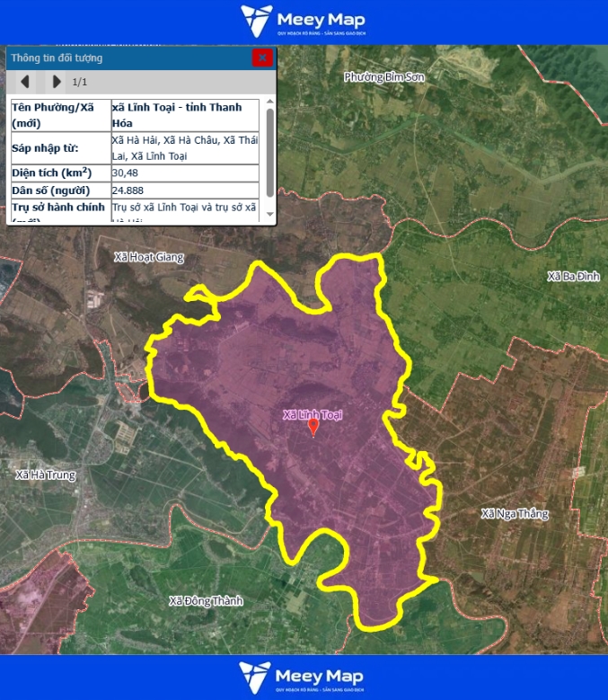Go to previous object with left arrow

point(25,82)
